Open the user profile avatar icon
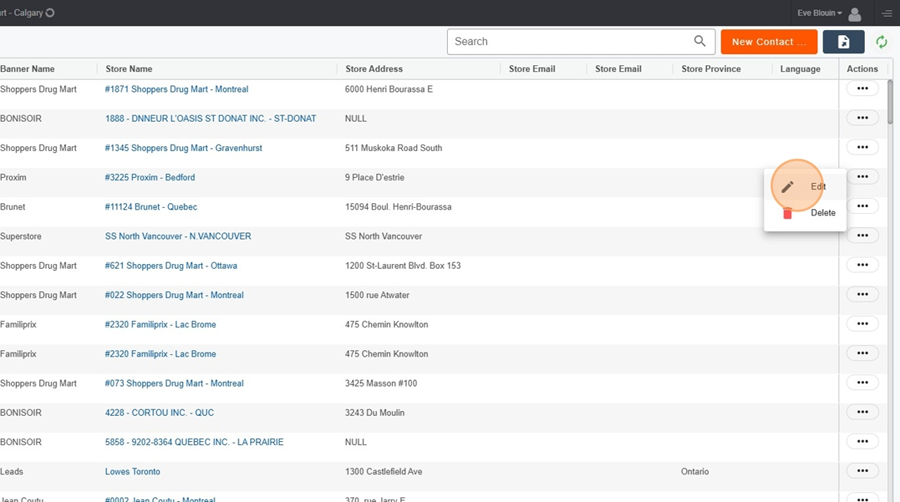Screen dimensions: 900x502 [x=854, y=14]
